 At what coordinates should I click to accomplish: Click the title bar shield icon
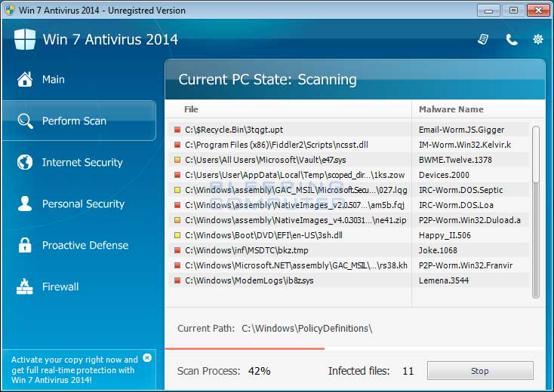coord(10,10)
